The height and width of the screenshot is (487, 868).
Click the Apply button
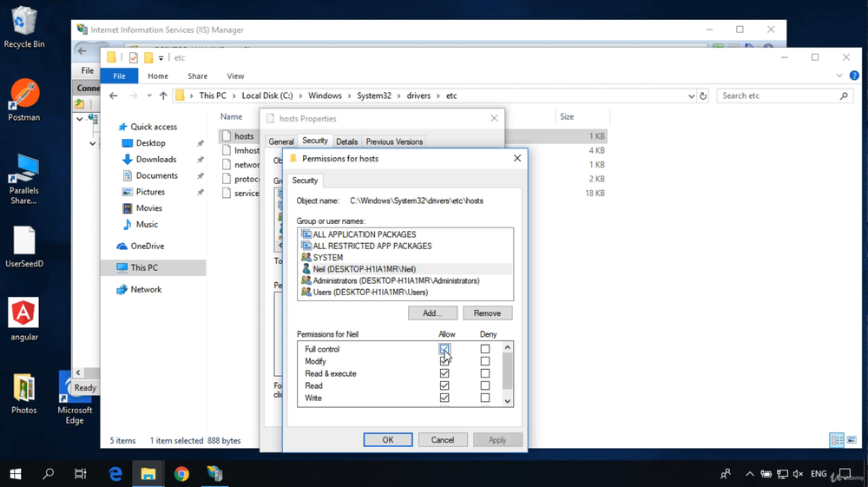point(497,440)
